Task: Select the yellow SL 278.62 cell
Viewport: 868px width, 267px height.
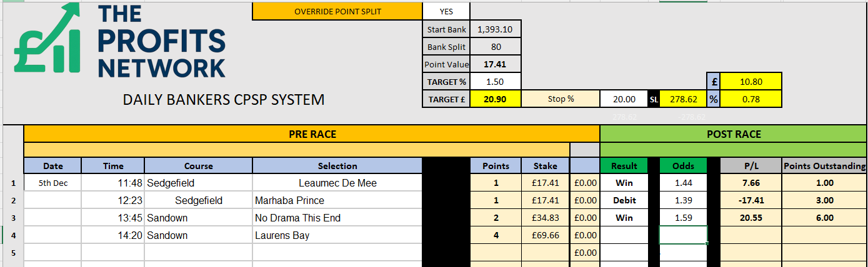Action: coord(682,99)
